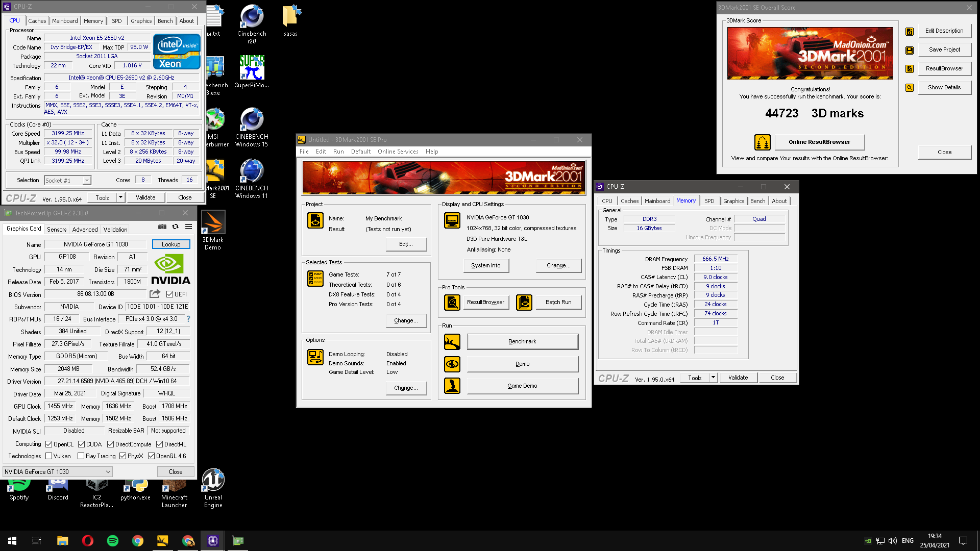Open the Socket #1 selection dropdown
The image size is (980, 551).
(x=67, y=181)
